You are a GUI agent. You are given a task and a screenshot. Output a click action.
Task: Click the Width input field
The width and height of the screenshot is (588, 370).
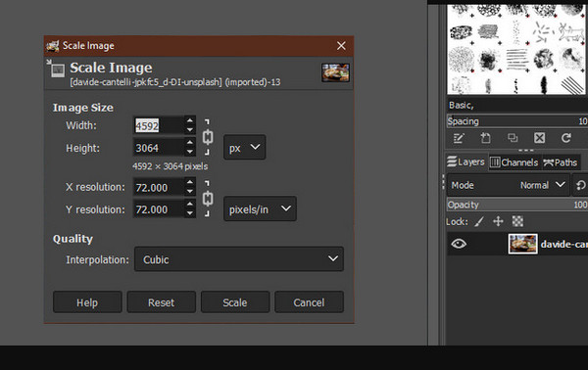coord(159,125)
